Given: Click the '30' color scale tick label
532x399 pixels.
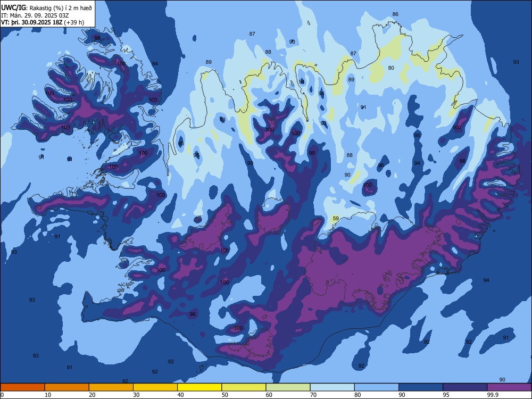Looking at the screenshot, I should tap(136, 395).
